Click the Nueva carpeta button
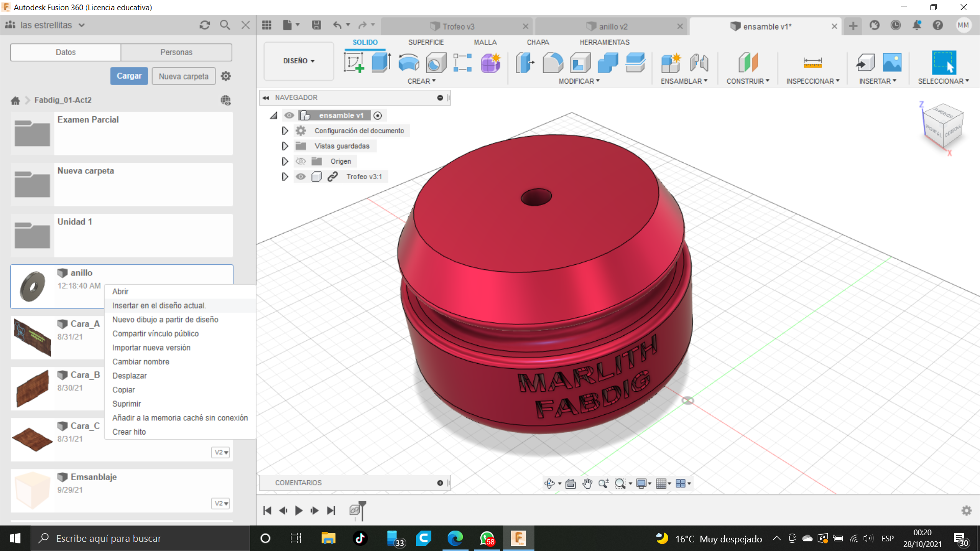The width and height of the screenshot is (980, 551). tap(183, 76)
